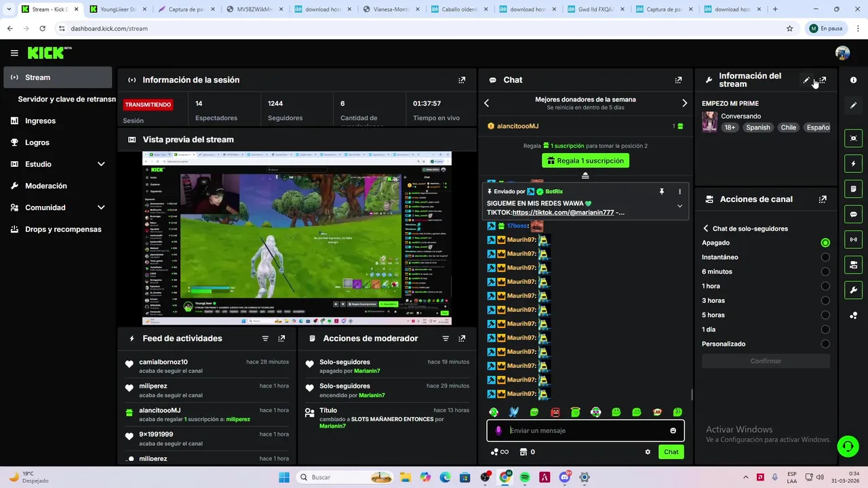Send message with green Chat button
The width and height of the screenshot is (868, 488).
671,452
